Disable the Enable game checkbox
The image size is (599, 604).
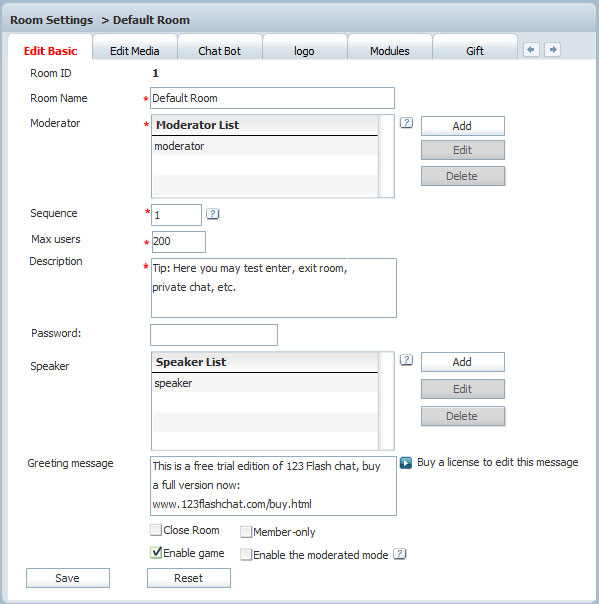coord(156,553)
